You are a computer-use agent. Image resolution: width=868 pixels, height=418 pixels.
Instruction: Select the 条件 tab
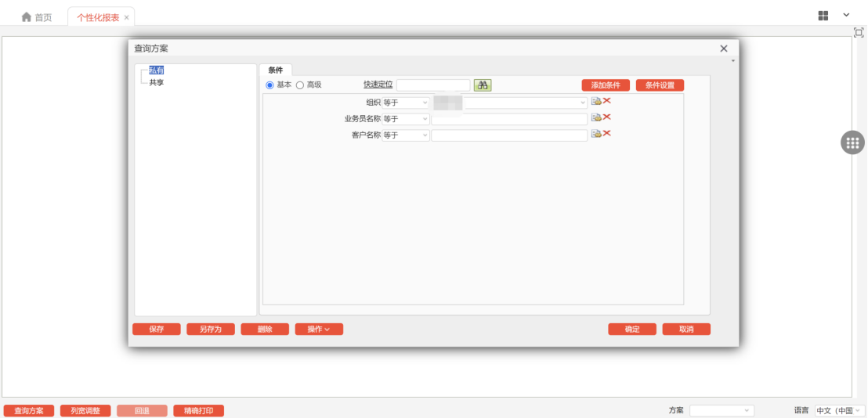click(276, 70)
